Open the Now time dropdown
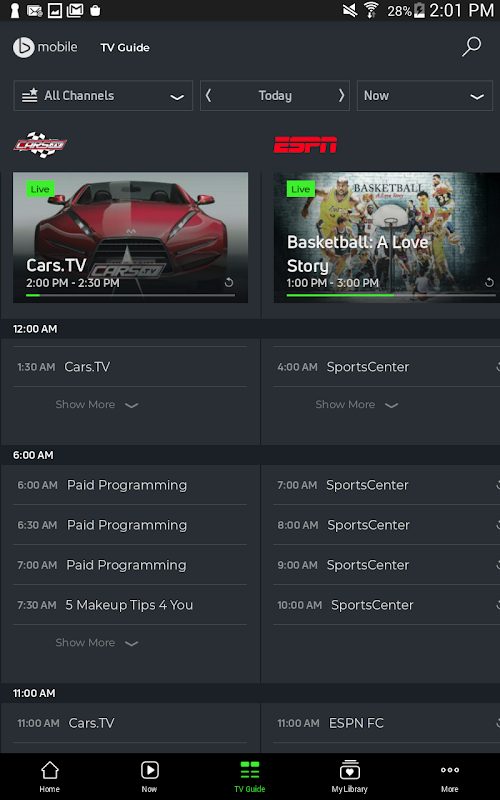The image size is (500, 800). click(x=424, y=95)
